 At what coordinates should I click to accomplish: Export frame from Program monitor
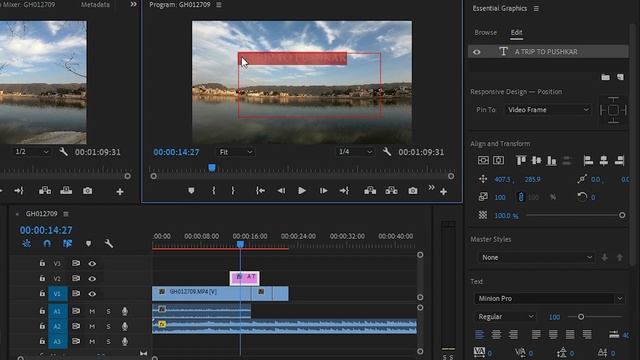(x=413, y=191)
